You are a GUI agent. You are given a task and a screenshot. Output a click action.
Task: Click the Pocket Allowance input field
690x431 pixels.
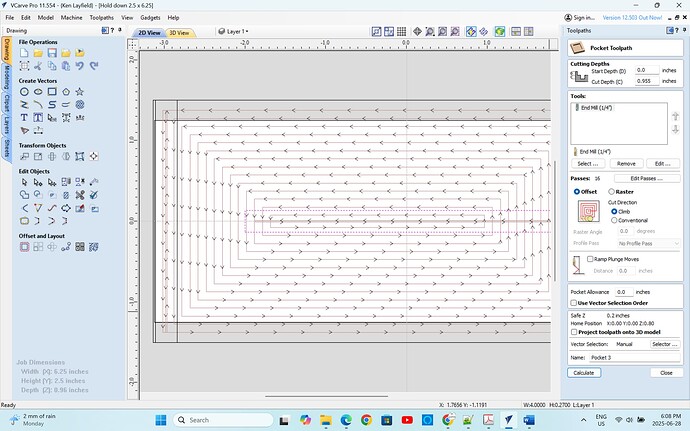point(624,292)
